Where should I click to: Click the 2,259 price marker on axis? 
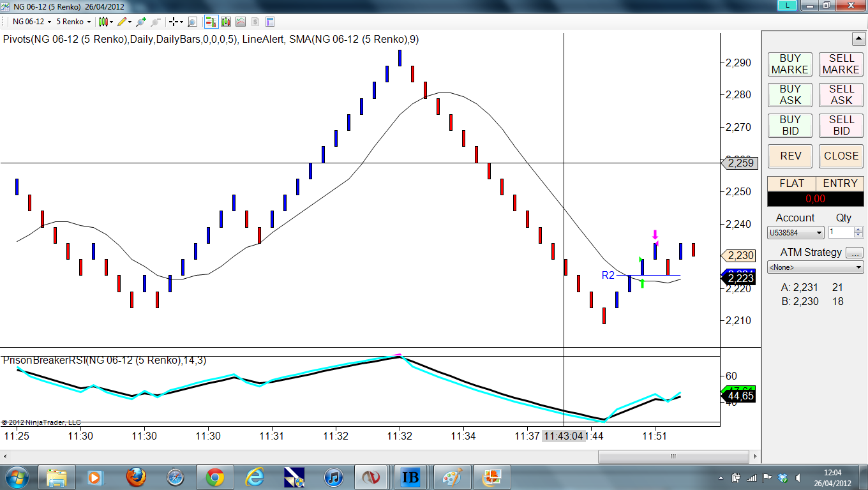pyautogui.click(x=738, y=163)
